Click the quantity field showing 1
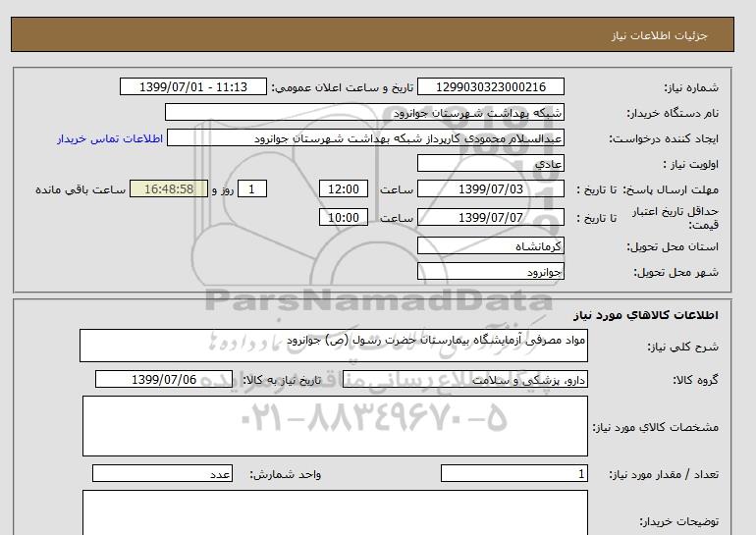Viewport: 756px width, 535px height. (x=513, y=474)
